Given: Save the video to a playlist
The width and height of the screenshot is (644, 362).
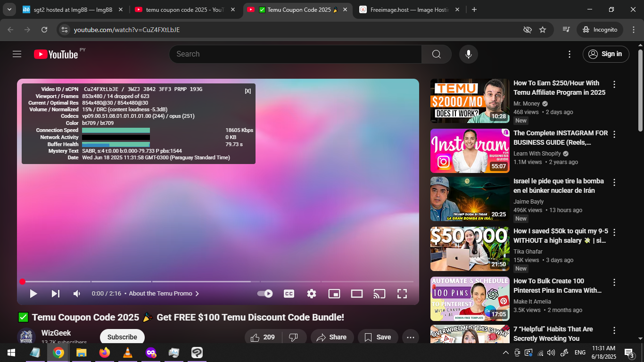Looking at the screenshot, I should [378, 337].
